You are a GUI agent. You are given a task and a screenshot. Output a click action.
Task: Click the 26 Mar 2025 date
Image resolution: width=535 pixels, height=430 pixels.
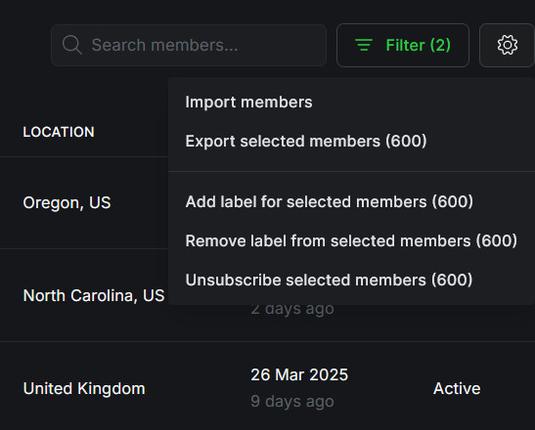[299, 375]
